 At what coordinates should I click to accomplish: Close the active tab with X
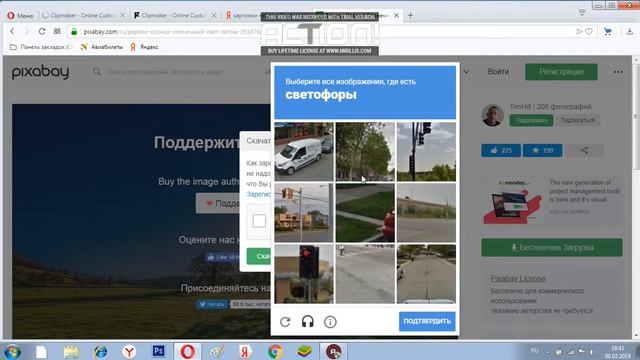pos(396,16)
